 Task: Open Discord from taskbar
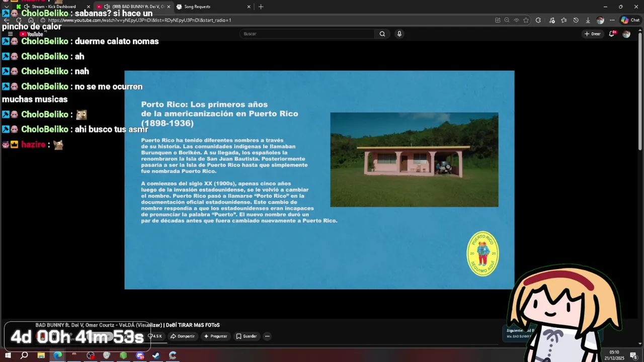click(140, 355)
